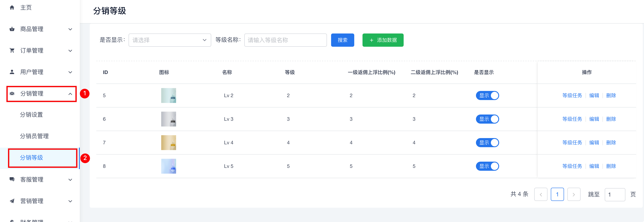Image resolution: width=644 pixels, height=222 pixels.
Task: Open the Lv 5 level icon thumbnail
Action: coord(168,166)
